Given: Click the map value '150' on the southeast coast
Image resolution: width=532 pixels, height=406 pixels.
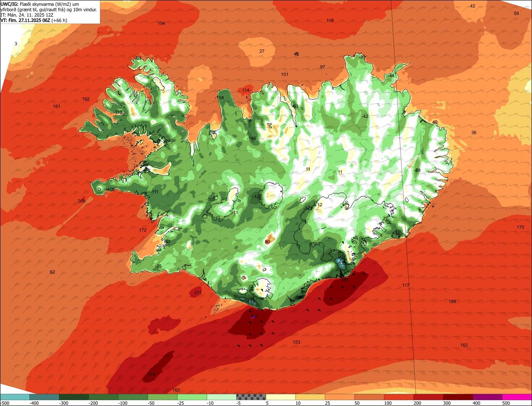Looking at the screenshot, I should coord(399,232).
